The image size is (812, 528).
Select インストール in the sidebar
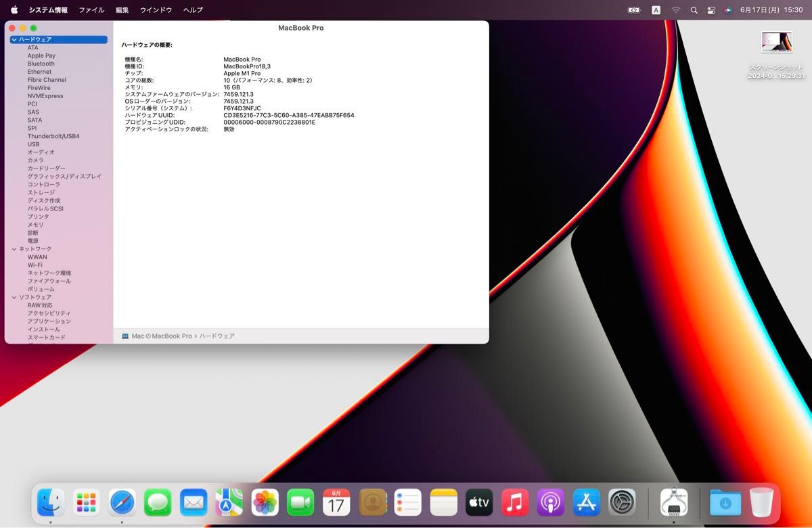(x=44, y=330)
